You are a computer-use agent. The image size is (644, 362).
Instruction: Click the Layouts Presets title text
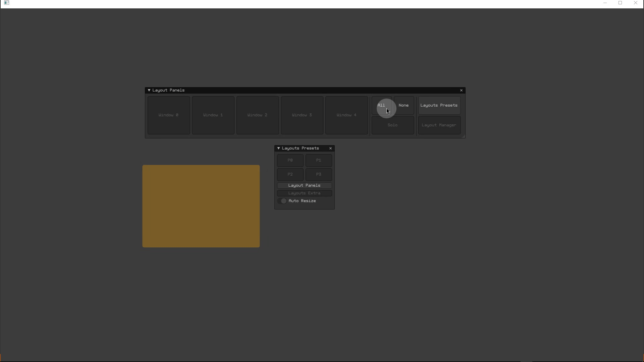[301, 148]
